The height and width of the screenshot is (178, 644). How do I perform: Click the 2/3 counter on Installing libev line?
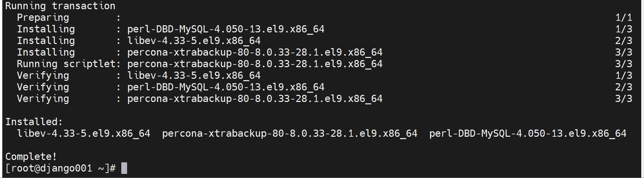point(624,41)
